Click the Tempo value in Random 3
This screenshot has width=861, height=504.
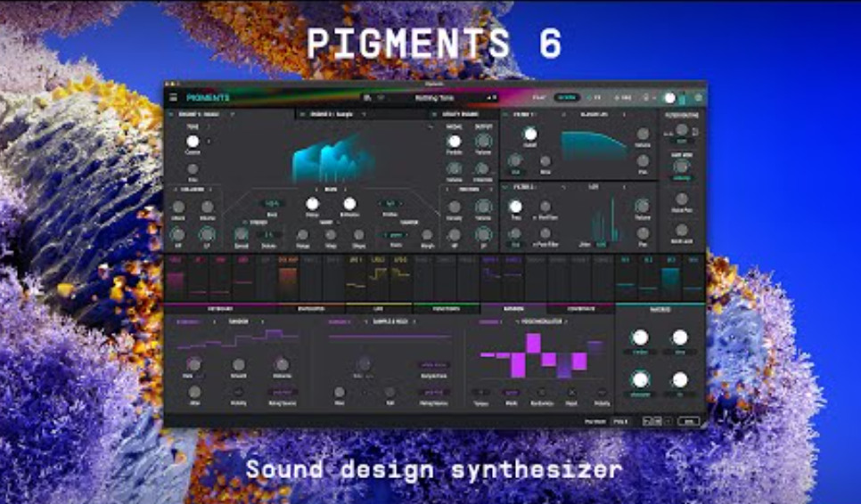click(x=481, y=392)
